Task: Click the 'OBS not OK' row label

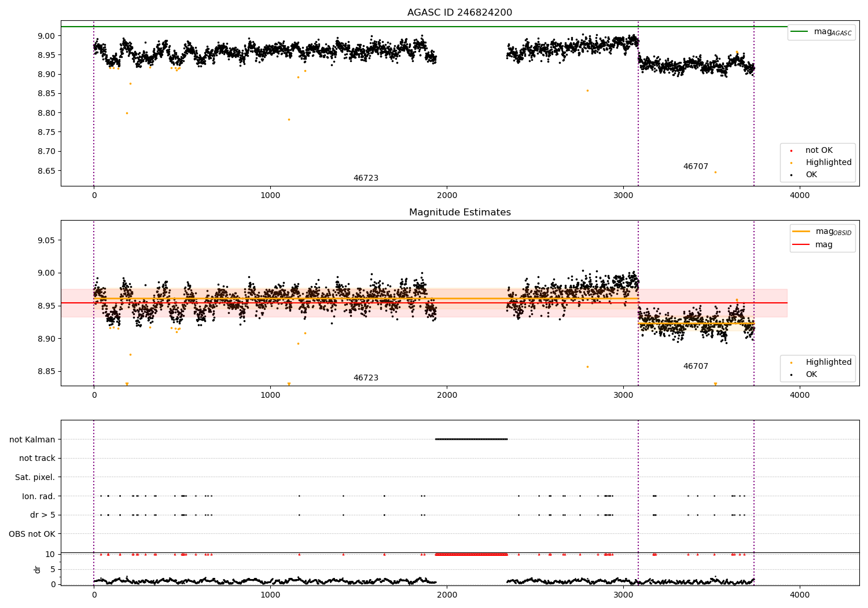Action: pos(32,534)
